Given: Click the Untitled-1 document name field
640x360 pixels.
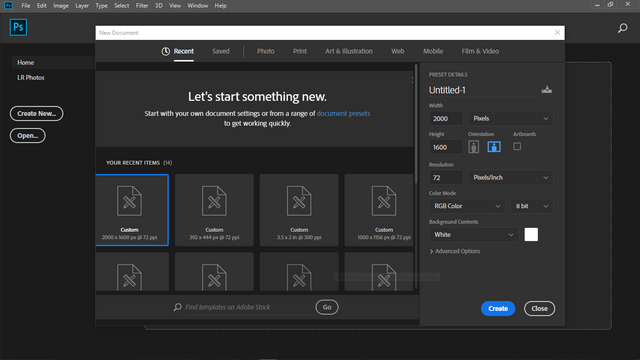Looking at the screenshot, I should coord(482,90).
